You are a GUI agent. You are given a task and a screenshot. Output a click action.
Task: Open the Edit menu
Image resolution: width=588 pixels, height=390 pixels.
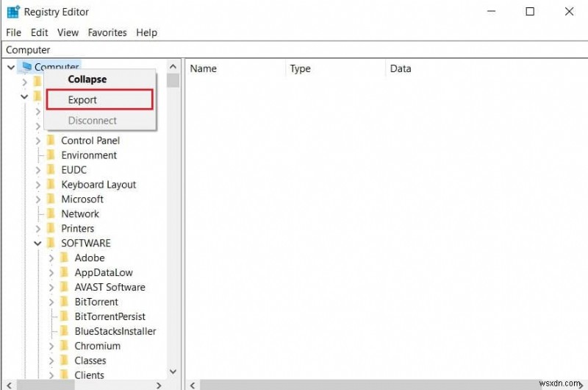coord(40,32)
